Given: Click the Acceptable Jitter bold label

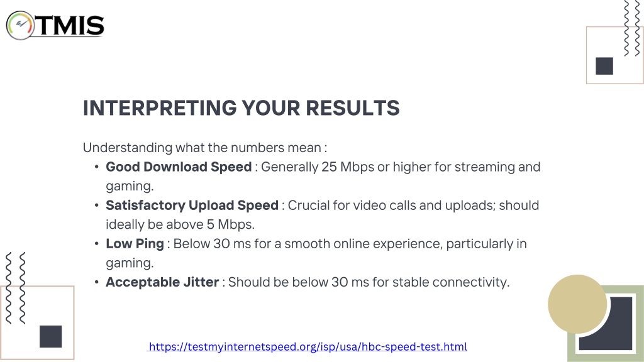Looking at the screenshot, I should point(162,282).
